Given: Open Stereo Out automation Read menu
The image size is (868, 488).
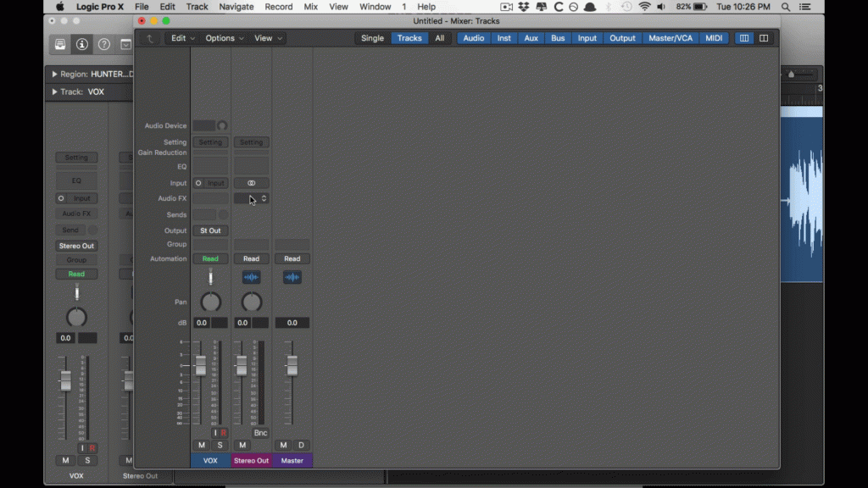Looking at the screenshot, I should [251, 259].
